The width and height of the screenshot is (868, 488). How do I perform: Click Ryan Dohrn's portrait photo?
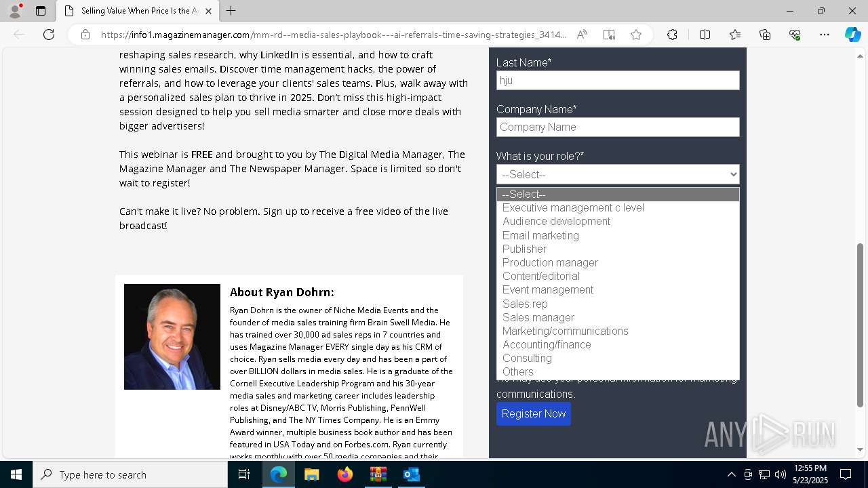172,337
